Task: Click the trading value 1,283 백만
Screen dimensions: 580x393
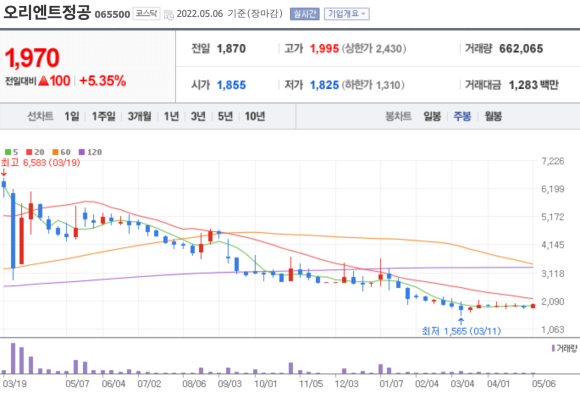Action: point(533,85)
